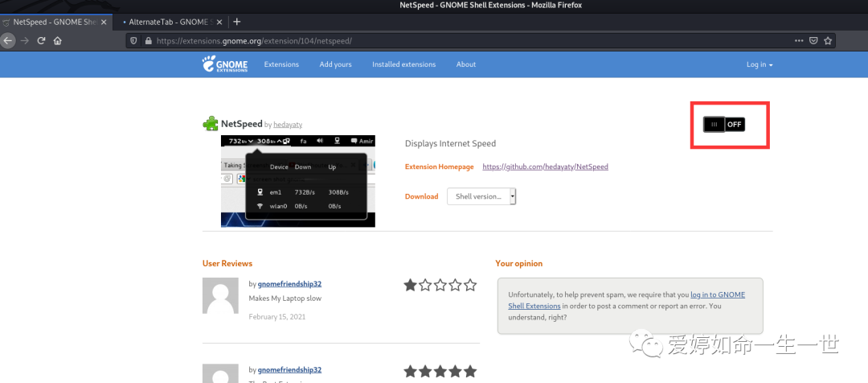Click the one-star rating of first review
This screenshot has width=868, height=383.
click(440, 286)
